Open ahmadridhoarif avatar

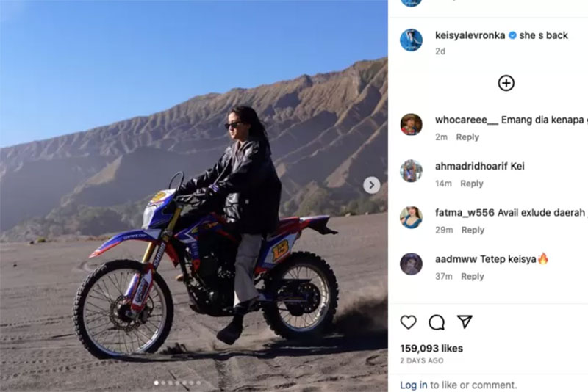[x=411, y=171]
